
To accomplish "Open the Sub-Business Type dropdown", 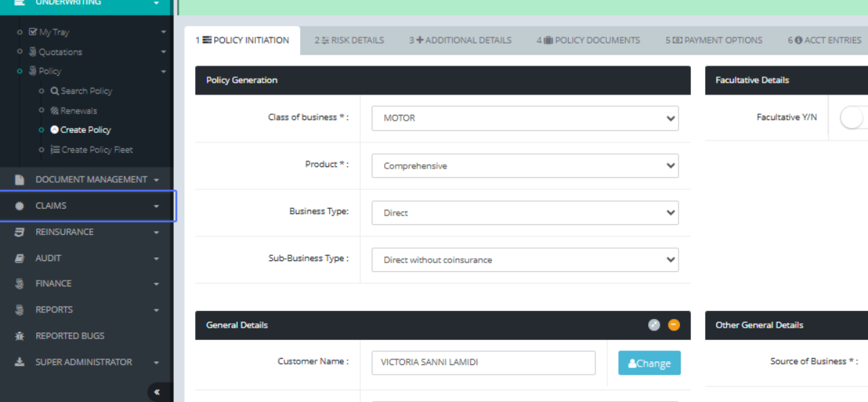I will click(x=524, y=260).
